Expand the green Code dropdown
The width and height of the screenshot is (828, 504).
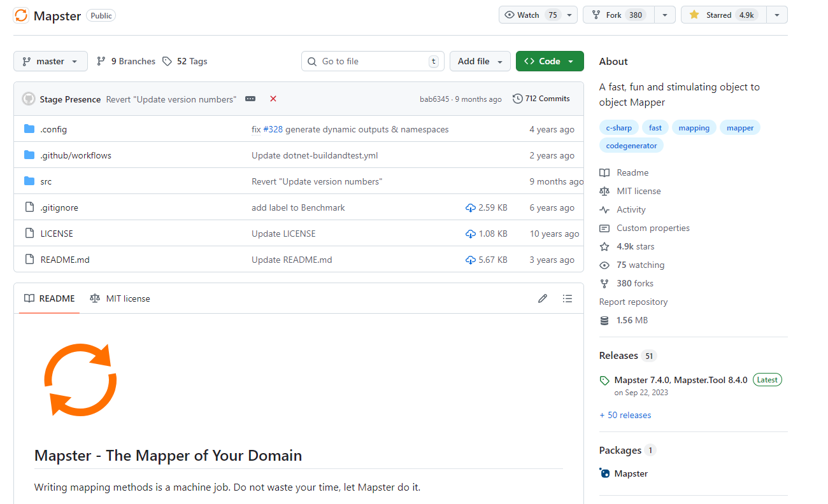(x=549, y=61)
